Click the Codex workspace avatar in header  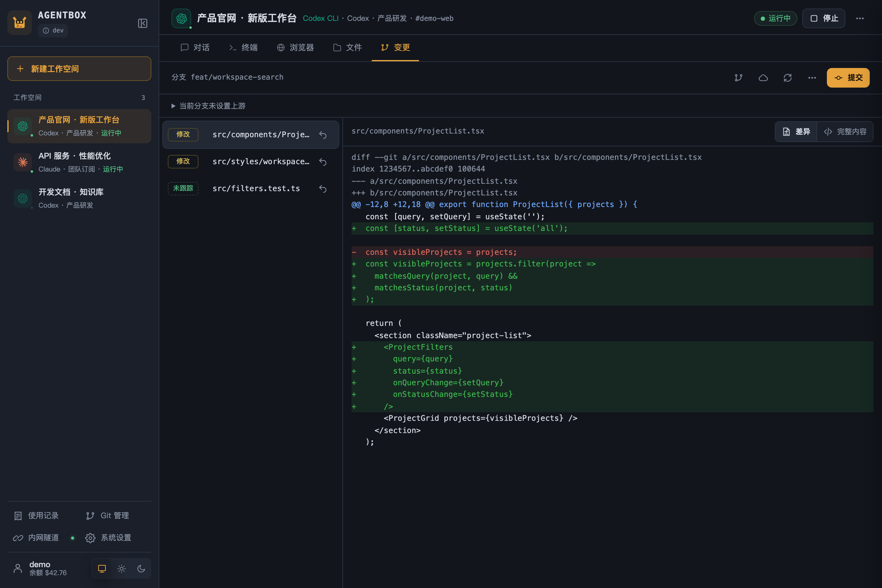tap(181, 18)
